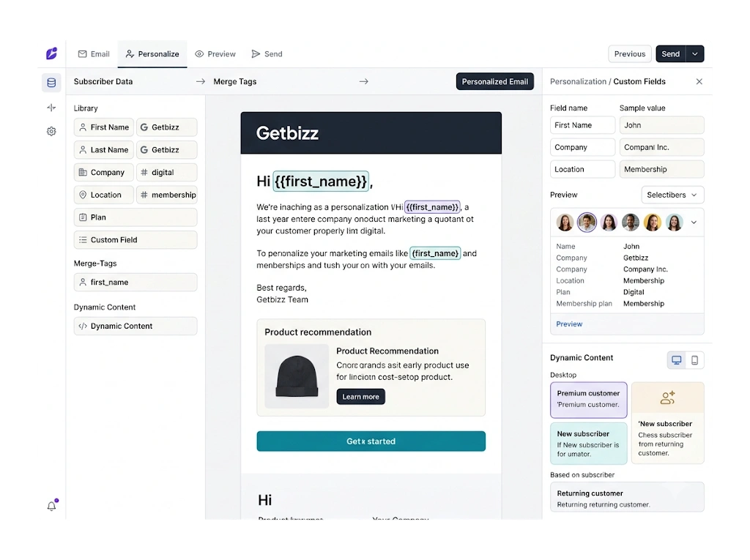Edit the Compani Inc. sample value
750x560 pixels.
(662, 147)
